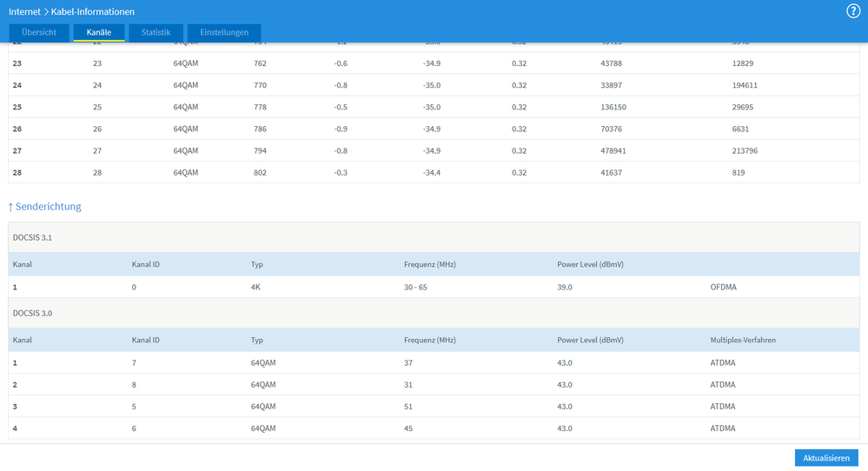Image resolution: width=868 pixels, height=471 pixels.
Task: Select the 4K type cell
Action: click(x=256, y=287)
